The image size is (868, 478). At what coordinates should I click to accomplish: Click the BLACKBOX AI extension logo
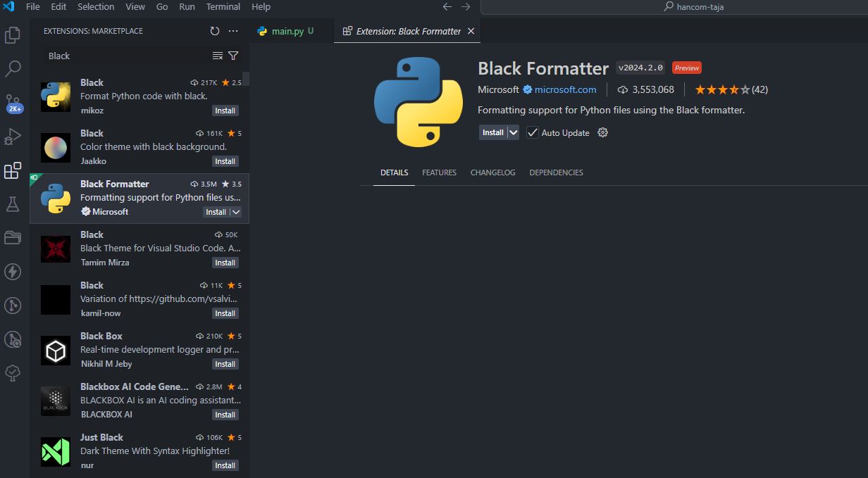tap(55, 401)
